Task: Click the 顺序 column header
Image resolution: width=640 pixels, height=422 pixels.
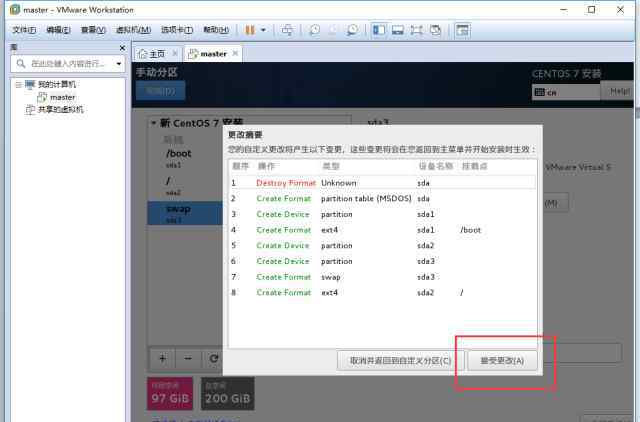Action: pos(240,166)
